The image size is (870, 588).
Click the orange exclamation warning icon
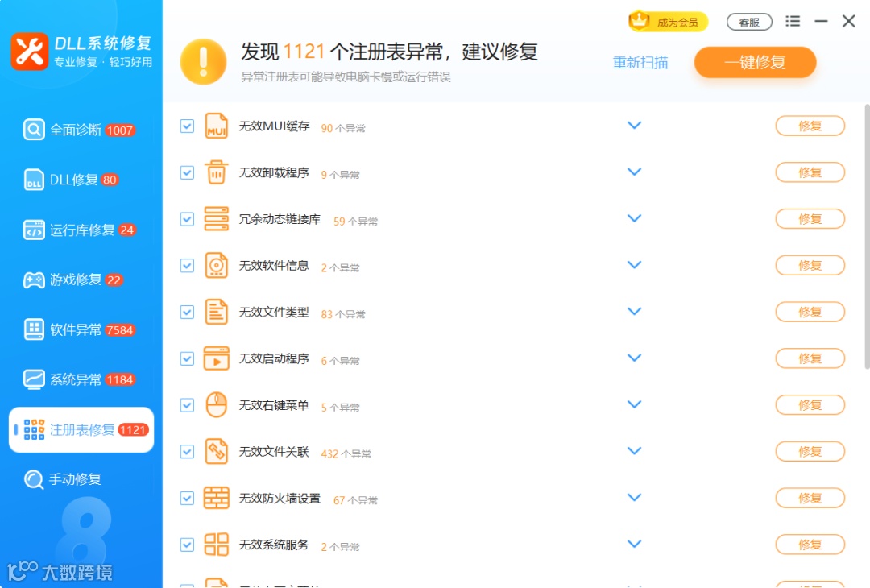click(x=204, y=61)
